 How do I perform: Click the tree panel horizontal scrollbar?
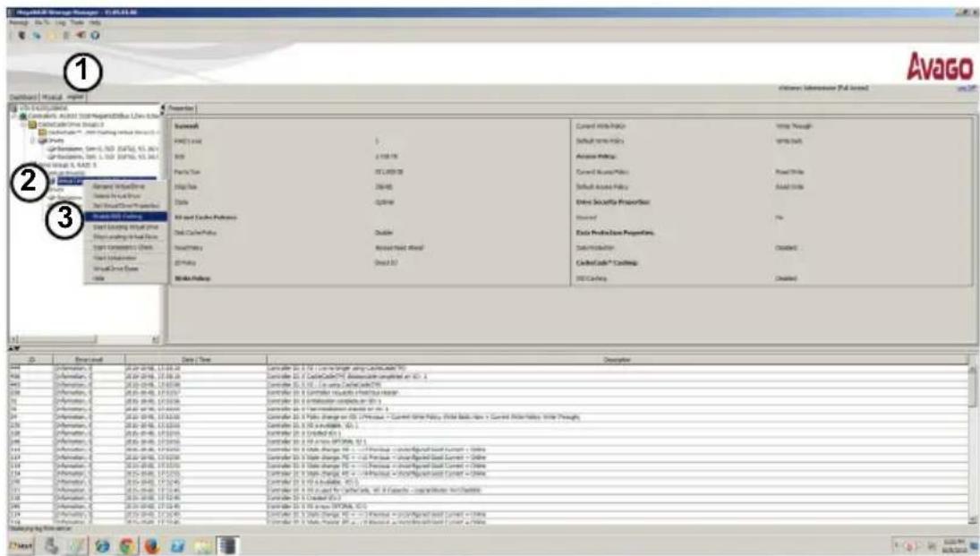tap(84, 339)
